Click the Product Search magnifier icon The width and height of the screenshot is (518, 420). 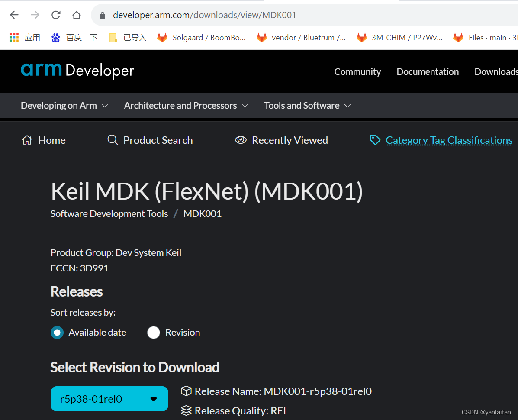[113, 140]
